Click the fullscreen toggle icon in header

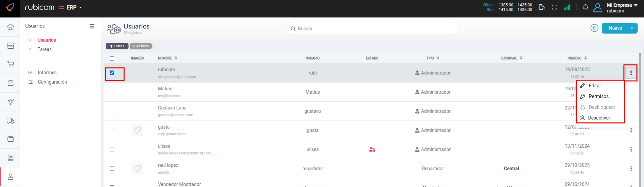(554, 7)
